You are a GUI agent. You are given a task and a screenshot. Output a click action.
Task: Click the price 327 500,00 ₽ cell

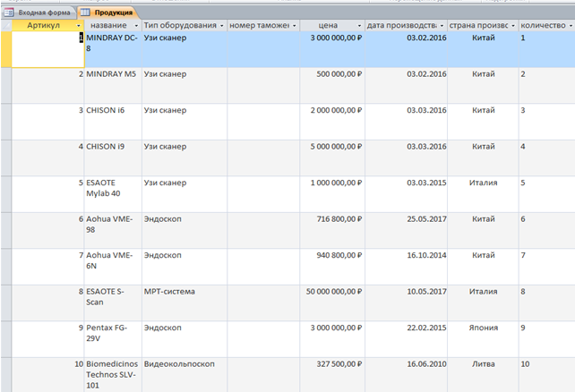point(332,375)
